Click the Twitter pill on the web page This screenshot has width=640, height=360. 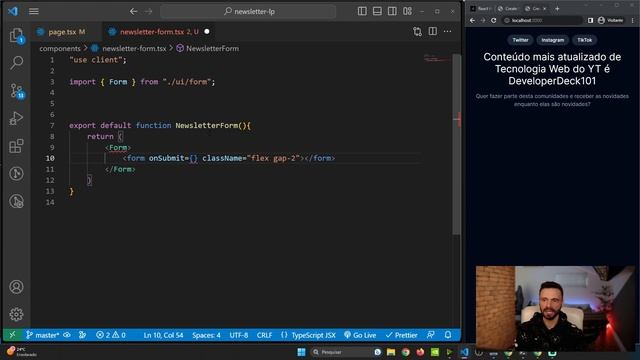[x=520, y=40]
